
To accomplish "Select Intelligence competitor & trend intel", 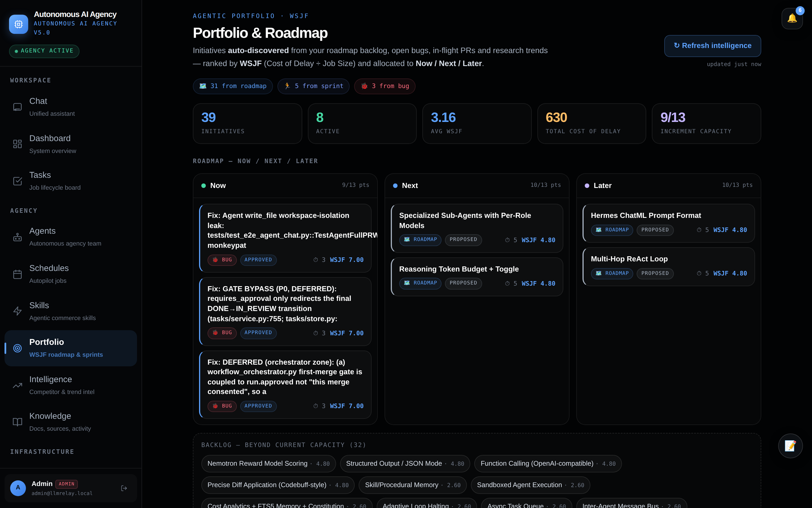I will point(71,385).
